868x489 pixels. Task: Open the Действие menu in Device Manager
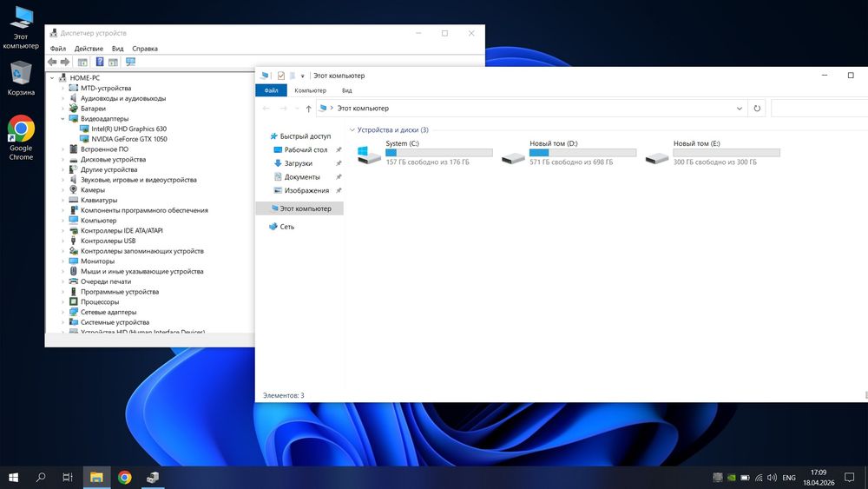[89, 49]
